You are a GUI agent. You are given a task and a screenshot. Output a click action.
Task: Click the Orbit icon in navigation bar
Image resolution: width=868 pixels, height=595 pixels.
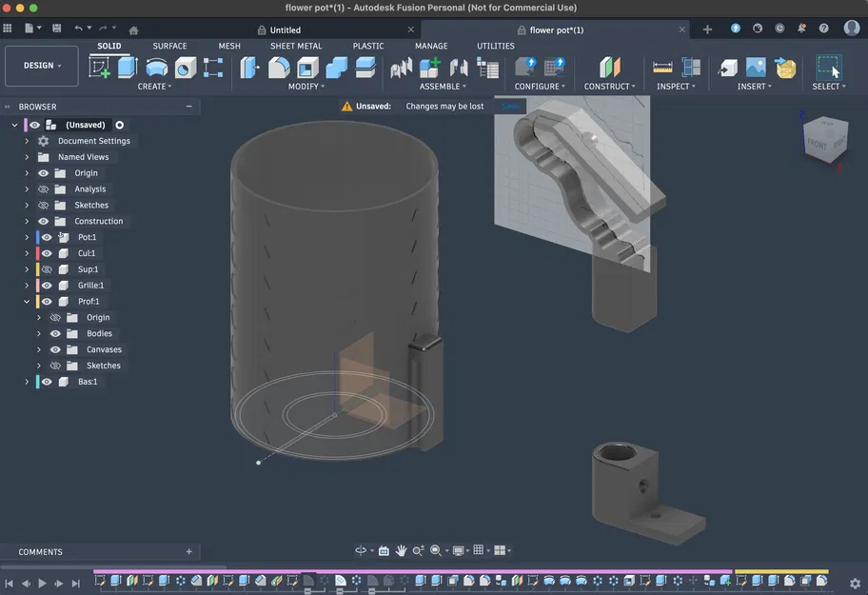click(362, 550)
